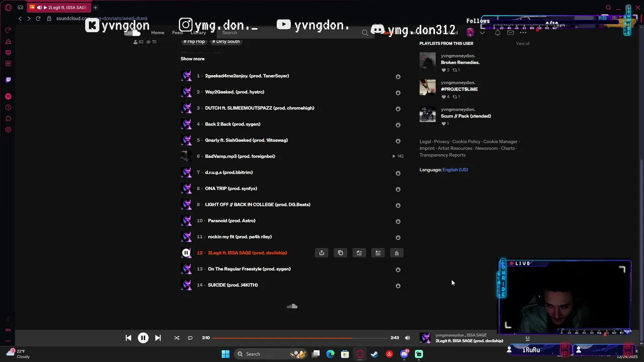Open the Library page
The width and height of the screenshot is (644, 362).
[x=198, y=33]
